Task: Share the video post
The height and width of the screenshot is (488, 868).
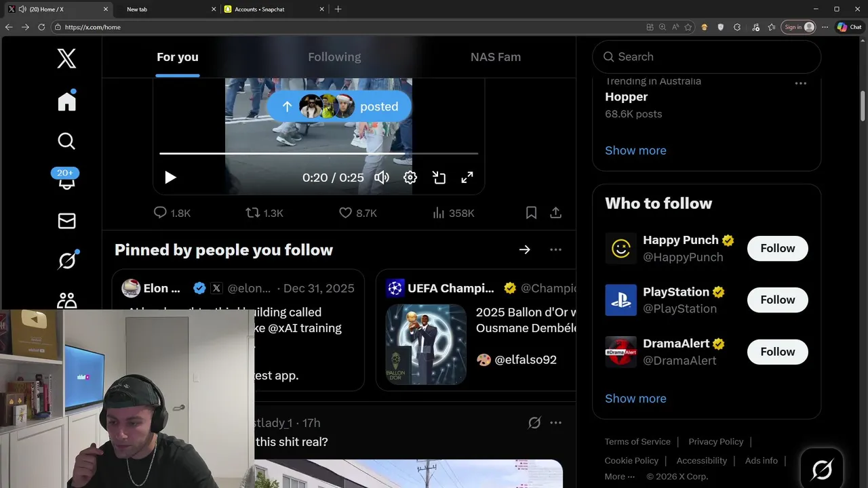Action: (555, 213)
